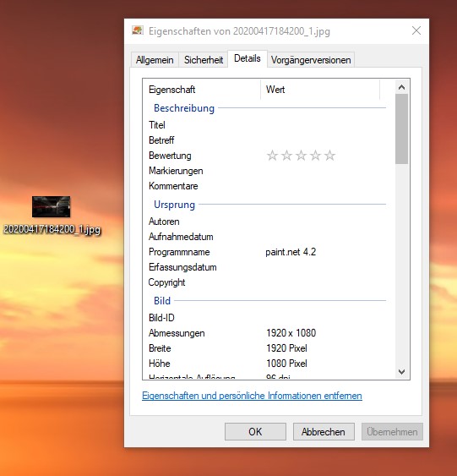Click Eigenschaften und persönliche Informationen entfernen link
457x476 pixels.
pos(252,396)
